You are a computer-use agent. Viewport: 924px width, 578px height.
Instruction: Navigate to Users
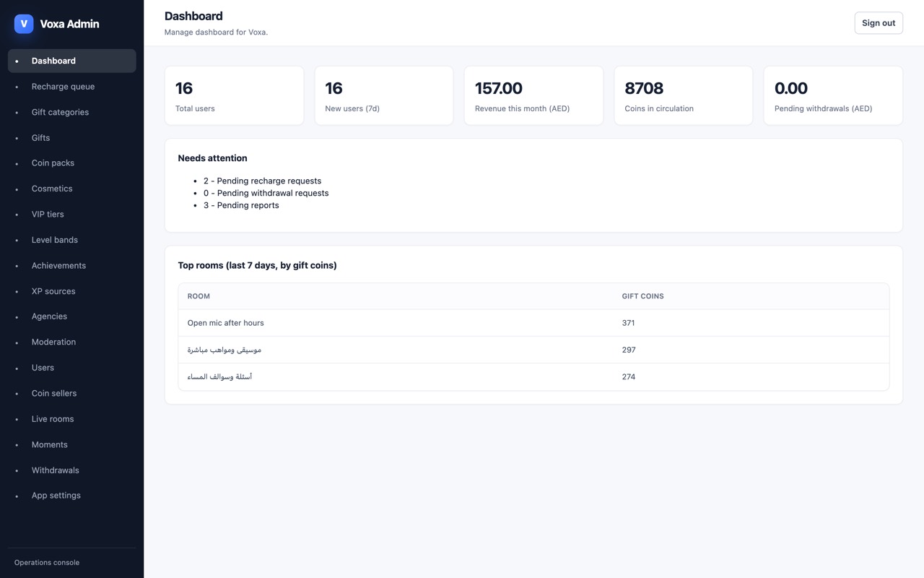[x=71, y=368]
